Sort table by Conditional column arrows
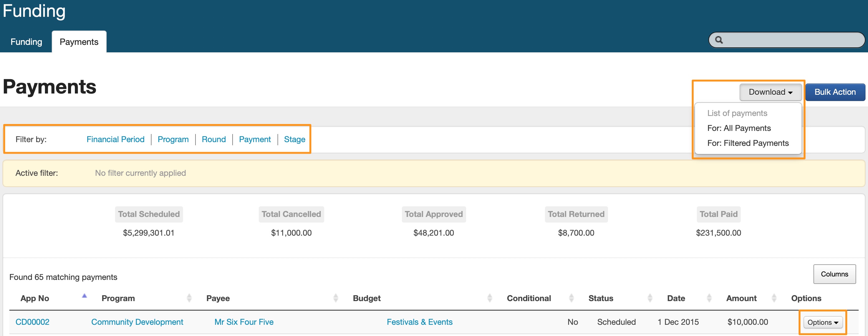The height and width of the screenshot is (336, 868). pos(571,298)
